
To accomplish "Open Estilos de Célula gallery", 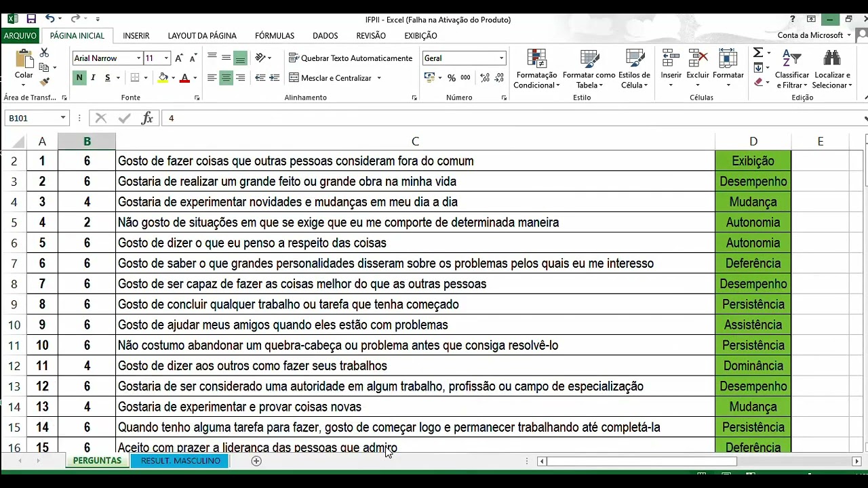I will coord(635,68).
